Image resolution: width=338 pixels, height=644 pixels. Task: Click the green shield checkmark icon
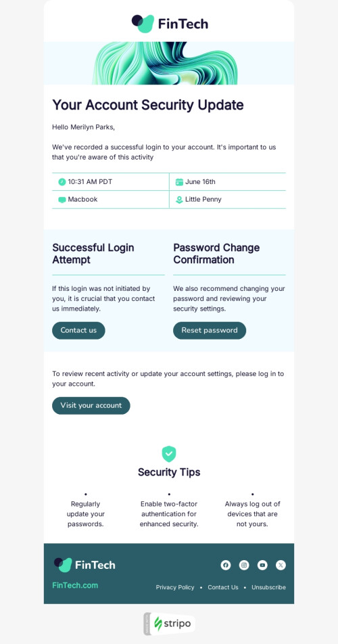(x=169, y=454)
